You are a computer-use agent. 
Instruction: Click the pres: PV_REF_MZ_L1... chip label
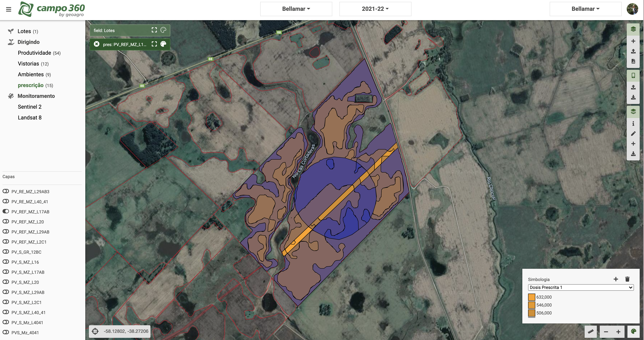tap(125, 44)
